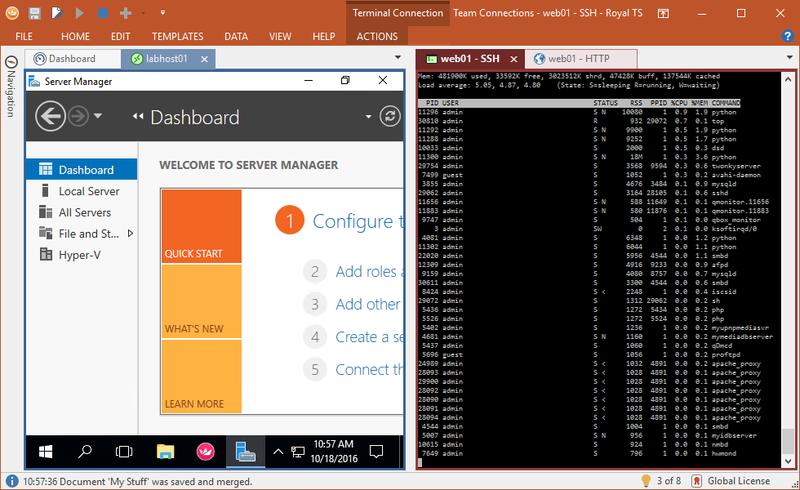Image resolution: width=800 pixels, height=490 pixels.
Task: Open the Server Manager navigation history dropdown
Action: pos(98,117)
